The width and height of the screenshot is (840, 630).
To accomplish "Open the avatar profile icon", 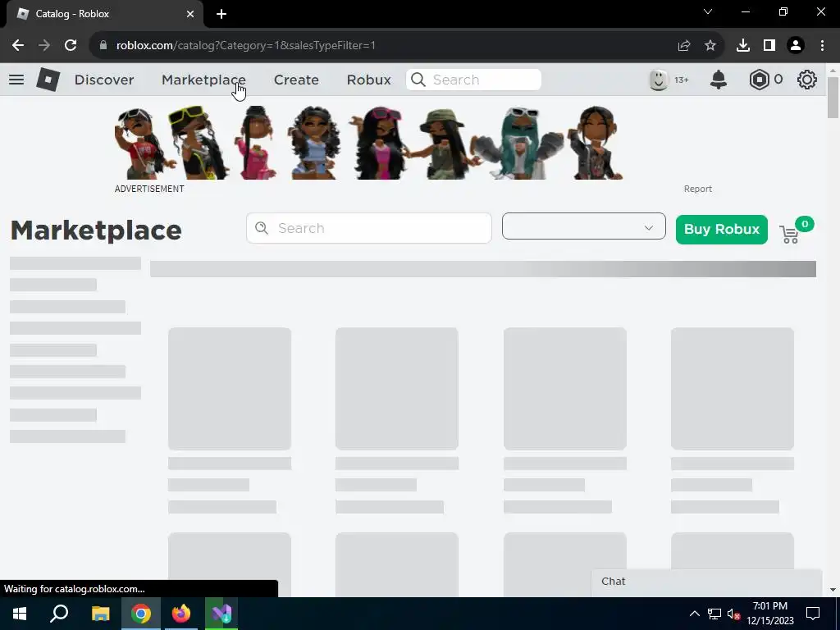I will (x=659, y=80).
